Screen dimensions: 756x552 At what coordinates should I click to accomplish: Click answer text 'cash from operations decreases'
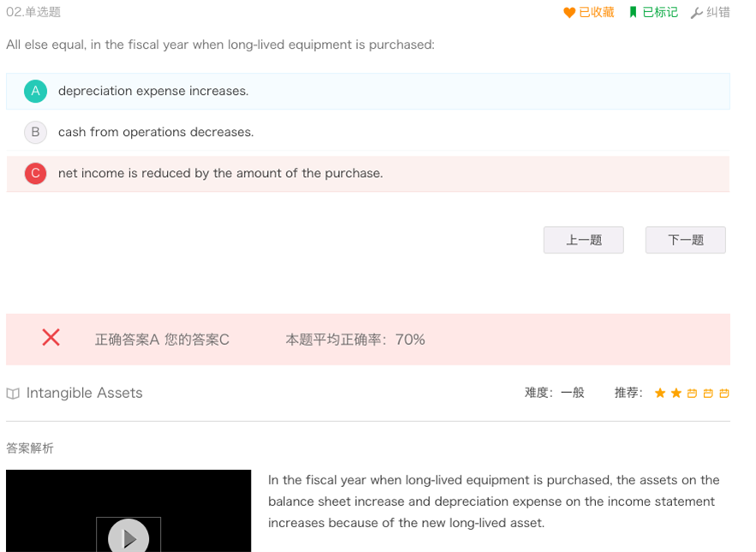[156, 132]
